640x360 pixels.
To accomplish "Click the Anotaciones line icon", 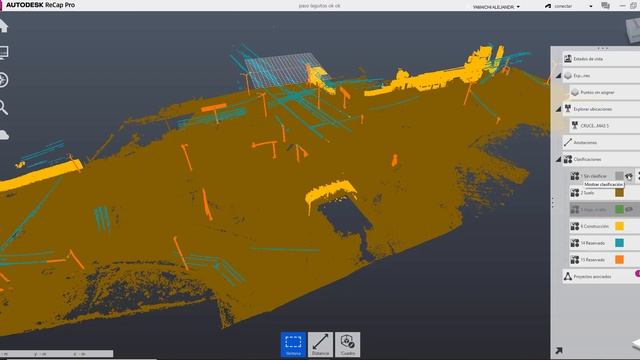I will (568, 142).
